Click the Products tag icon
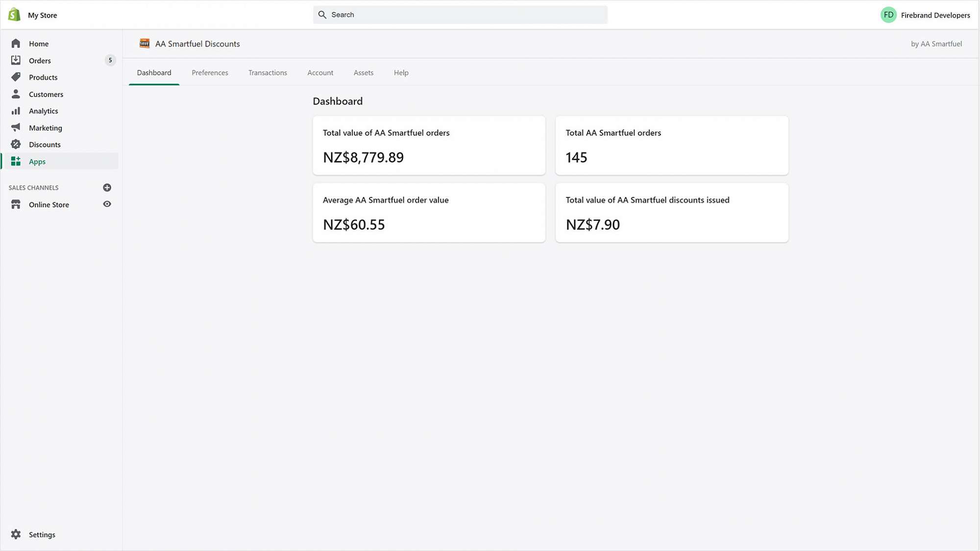Viewport: 980px width, 551px height. pyautogui.click(x=16, y=77)
